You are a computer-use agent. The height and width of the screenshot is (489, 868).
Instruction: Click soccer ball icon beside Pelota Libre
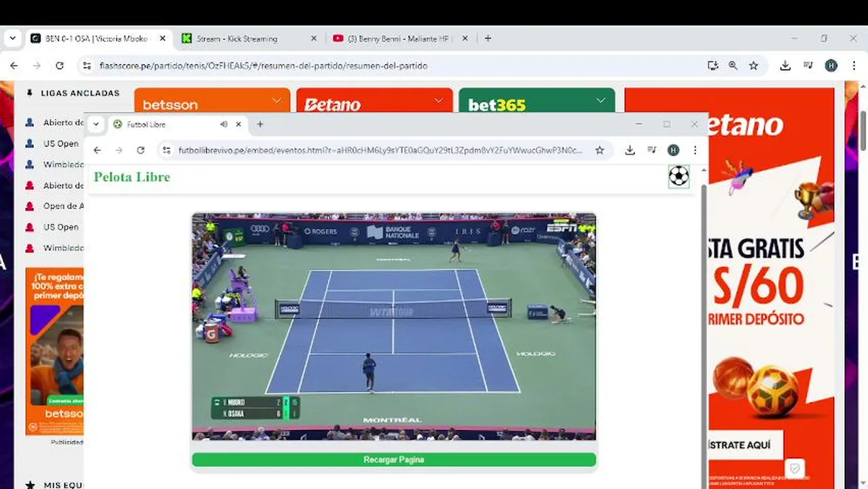click(679, 177)
